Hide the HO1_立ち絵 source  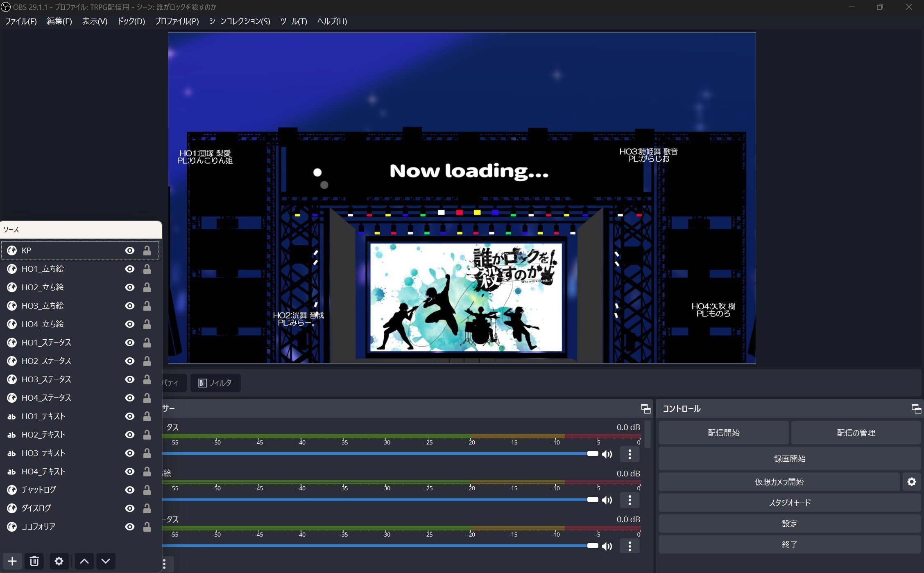click(130, 269)
